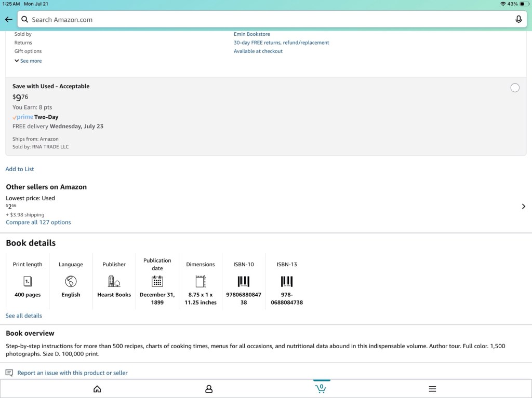Report an issue with this product
The width and height of the screenshot is (532, 398).
coord(72,373)
